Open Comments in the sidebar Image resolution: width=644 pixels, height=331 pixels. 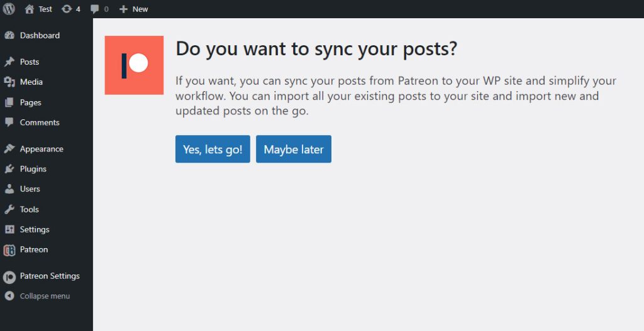pos(47,122)
